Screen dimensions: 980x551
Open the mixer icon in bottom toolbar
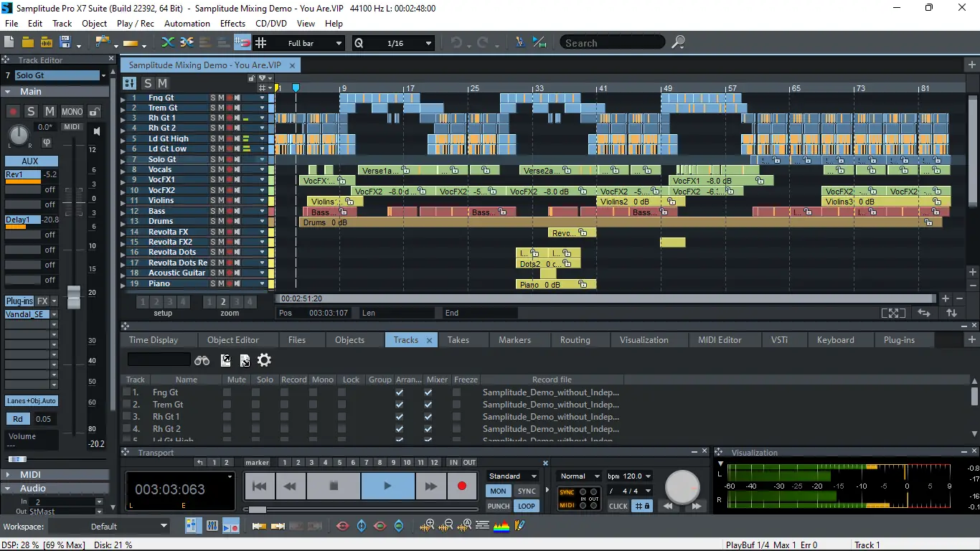[212, 527]
